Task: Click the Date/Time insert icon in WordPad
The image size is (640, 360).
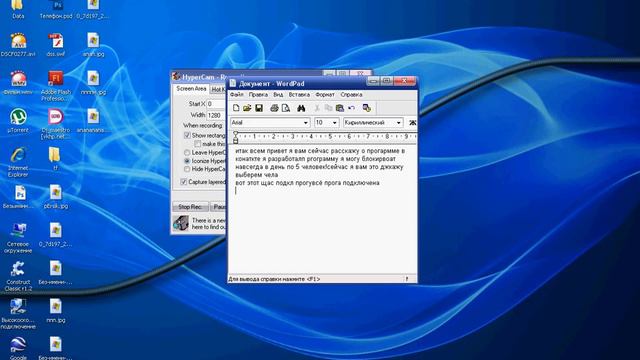Action: coord(367,108)
